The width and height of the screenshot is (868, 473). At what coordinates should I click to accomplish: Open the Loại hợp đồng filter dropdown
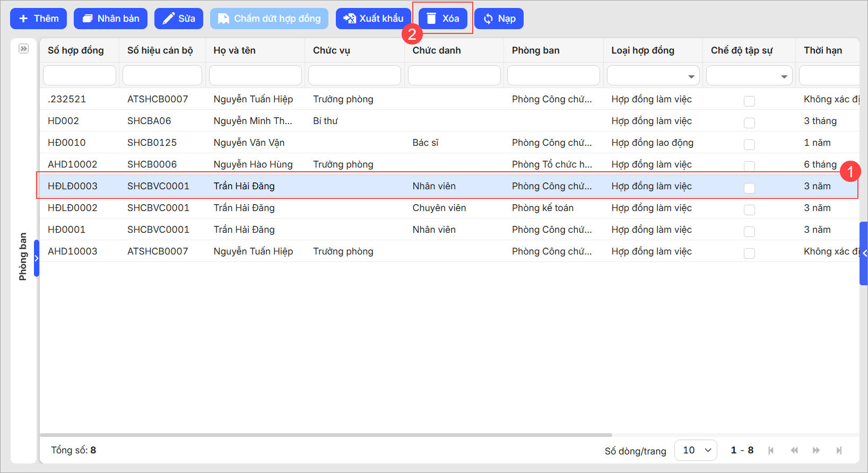[x=691, y=76]
